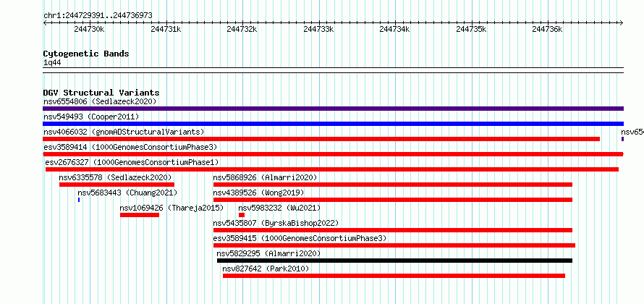Image resolution: width=644 pixels, height=304 pixels.
Task: Click the small purple marker under nsv65 label
Action: pyautogui.click(x=622, y=139)
